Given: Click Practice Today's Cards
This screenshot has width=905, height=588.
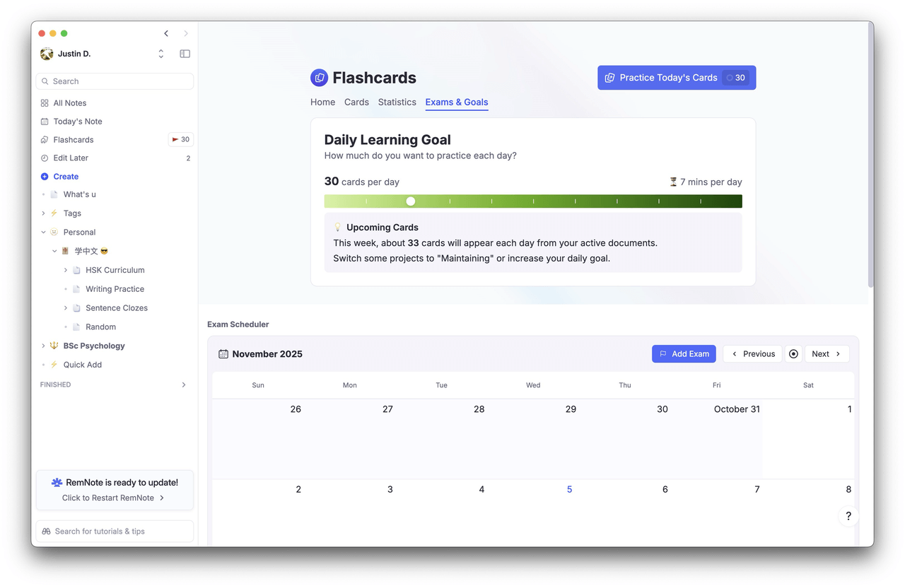Looking at the screenshot, I should [x=667, y=78].
